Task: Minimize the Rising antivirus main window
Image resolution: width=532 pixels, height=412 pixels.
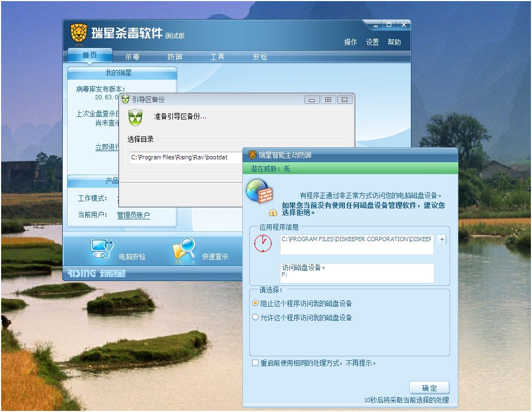Action: click(x=375, y=25)
